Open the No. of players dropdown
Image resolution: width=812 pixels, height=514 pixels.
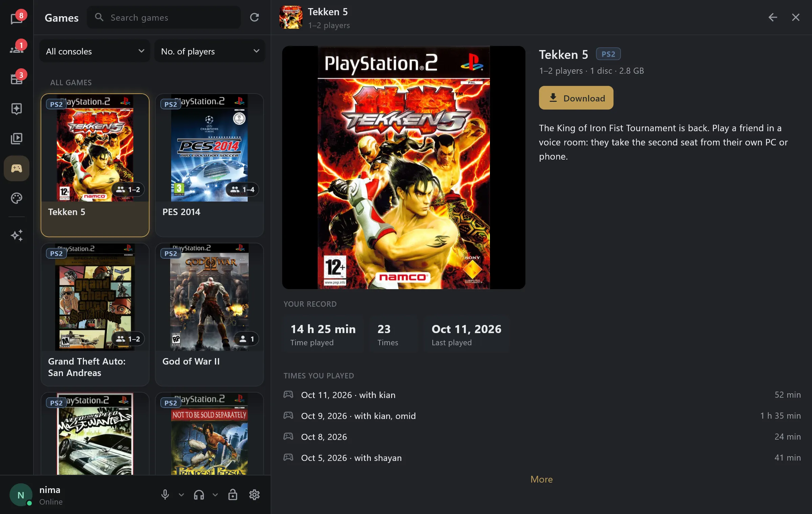tap(210, 51)
